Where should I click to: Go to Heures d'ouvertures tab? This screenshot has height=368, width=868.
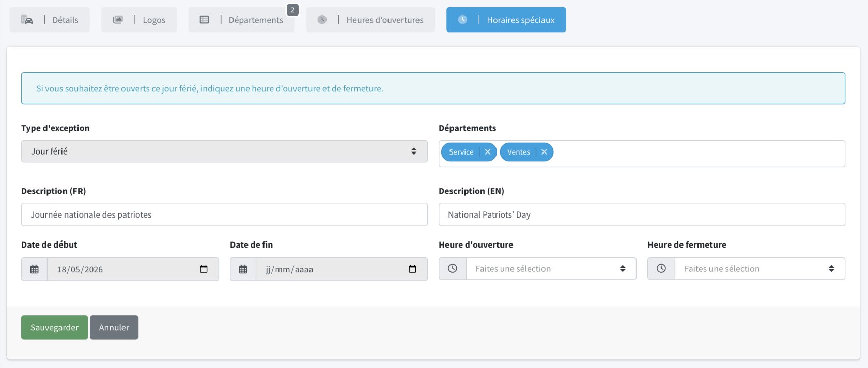pos(370,20)
